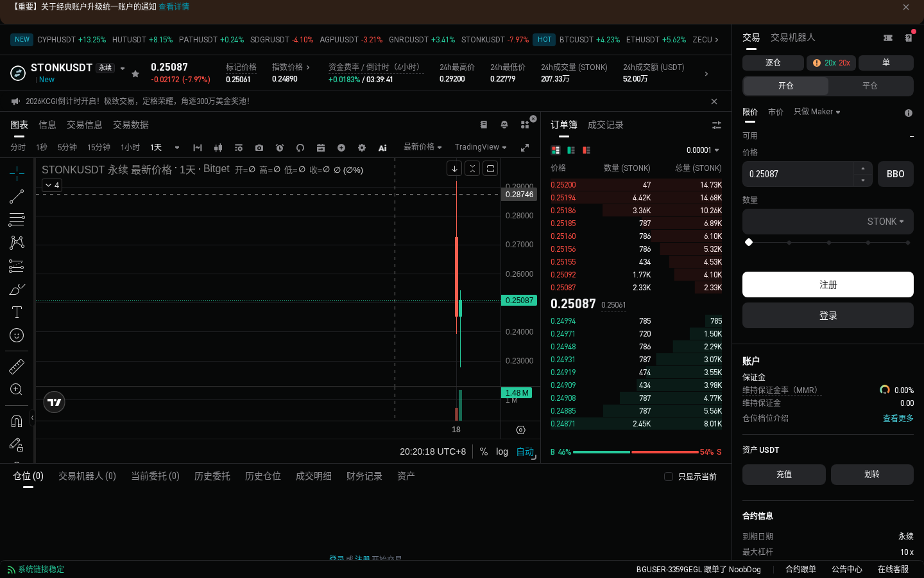Switch to 平仓 close position mode
This screenshot has height=578, width=924.
pos(870,86)
